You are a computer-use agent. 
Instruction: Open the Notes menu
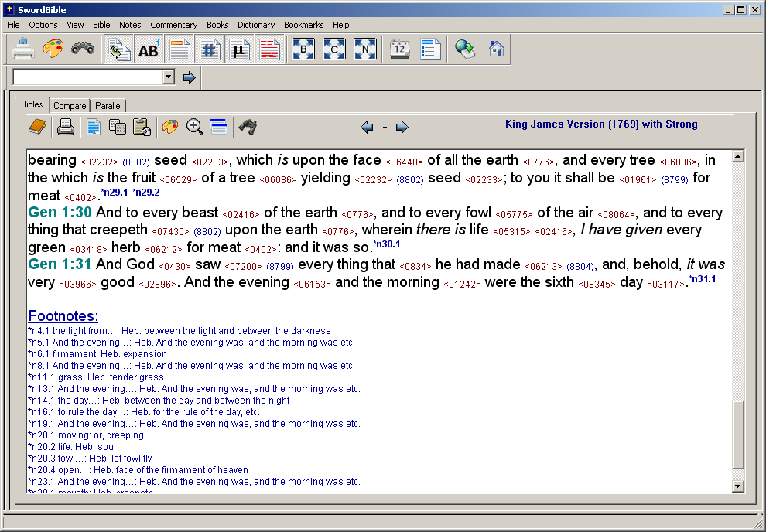(130, 25)
